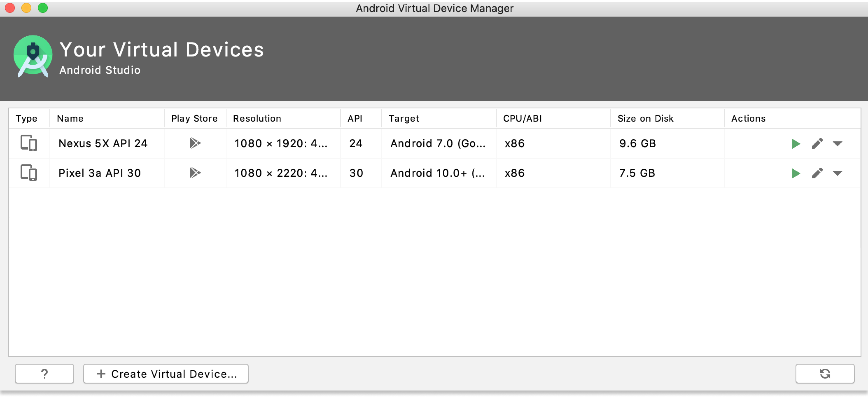Click Android 10.0+ target cell

pos(439,173)
